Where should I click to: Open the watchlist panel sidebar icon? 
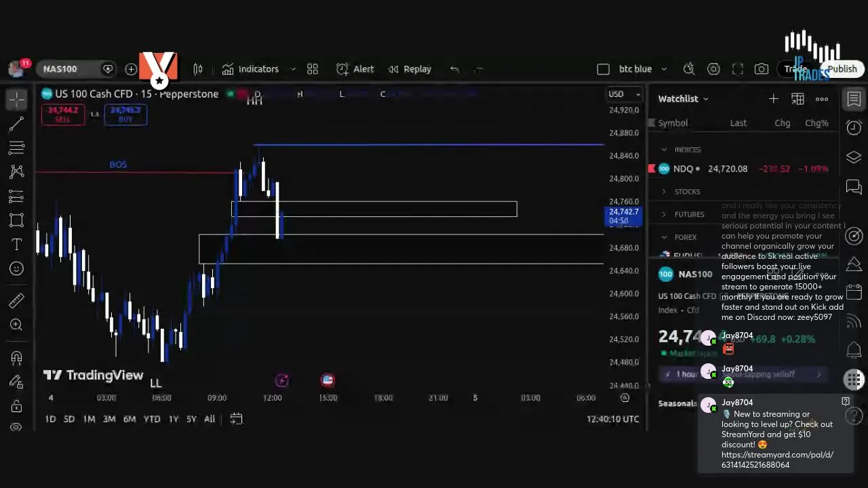pyautogui.click(x=854, y=99)
